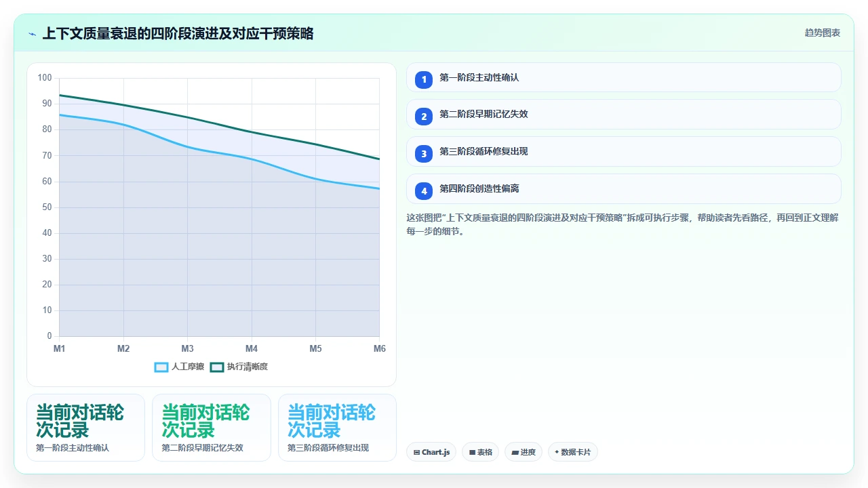Click the 趋势图表 label in header
This screenshot has width=868, height=488.
(823, 33)
